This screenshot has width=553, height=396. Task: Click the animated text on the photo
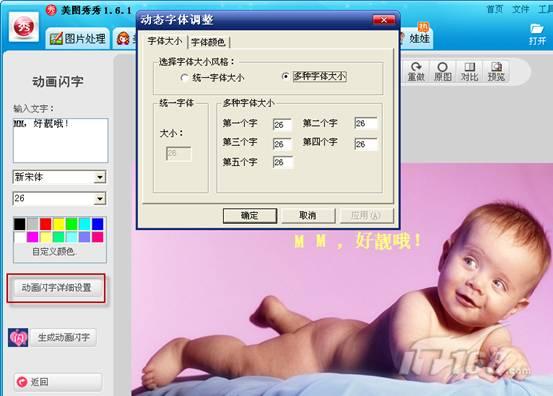[358, 242]
